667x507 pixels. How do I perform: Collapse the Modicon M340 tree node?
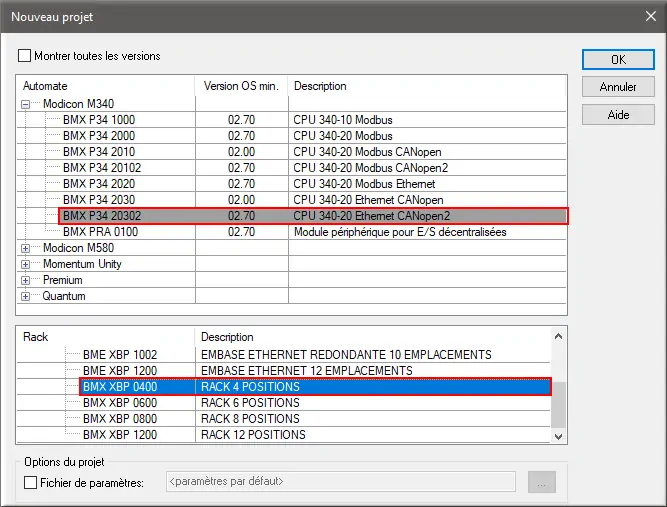click(x=26, y=104)
